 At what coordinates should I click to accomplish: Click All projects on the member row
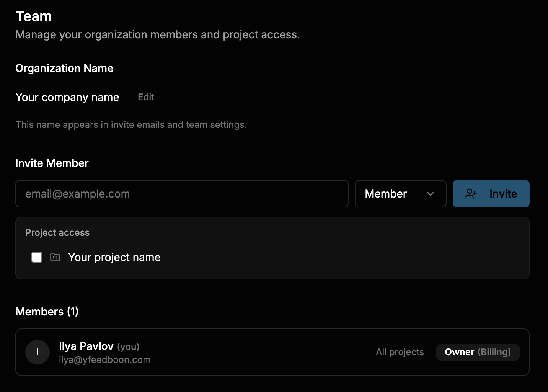[x=400, y=352]
